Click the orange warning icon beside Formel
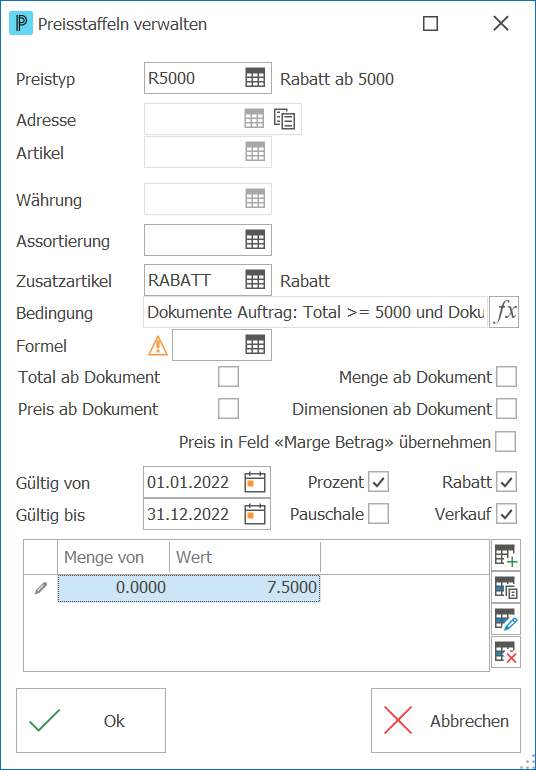Image resolution: width=536 pixels, height=770 pixels. coord(158,346)
